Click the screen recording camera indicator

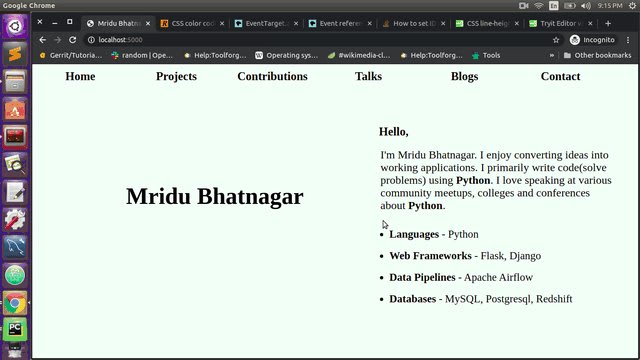(524, 5)
